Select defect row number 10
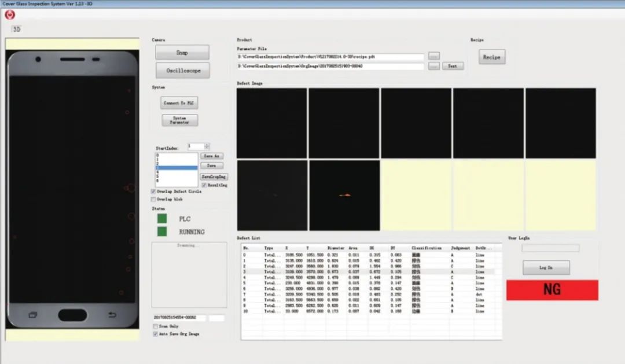Viewport: 625px width, 364px height. pyautogui.click(x=368, y=311)
